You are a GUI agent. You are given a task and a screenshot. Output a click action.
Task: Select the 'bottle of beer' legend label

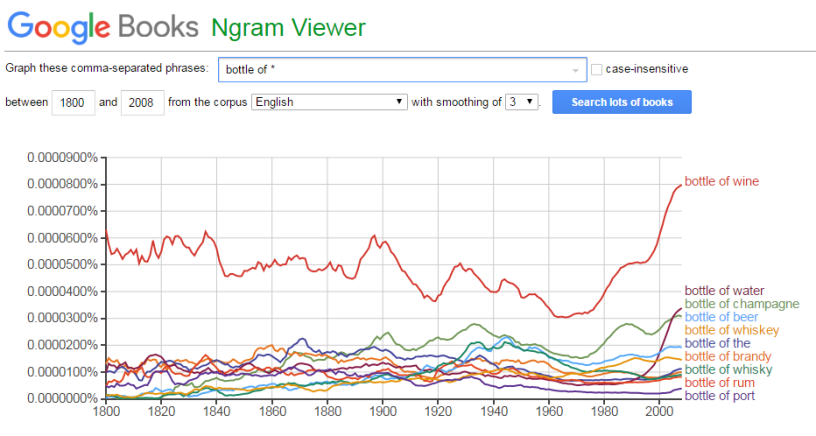[x=721, y=317]
